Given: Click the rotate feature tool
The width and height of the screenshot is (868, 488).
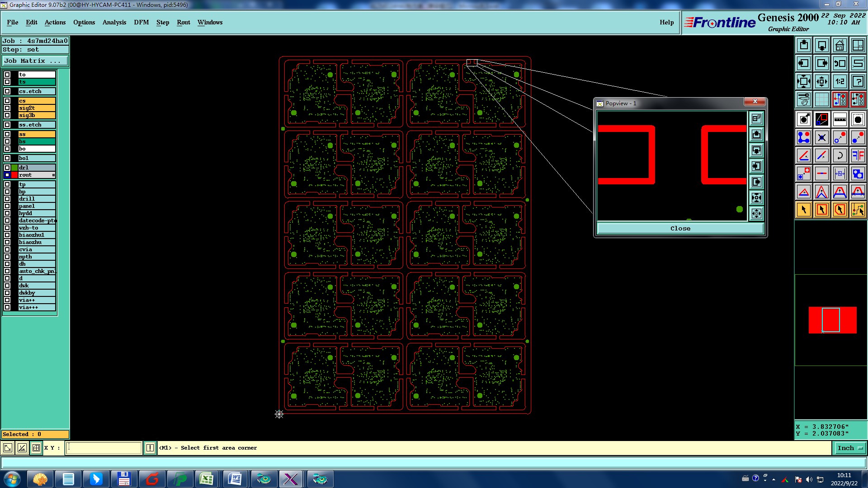Looking at the screenshot, I should (840, 155).
